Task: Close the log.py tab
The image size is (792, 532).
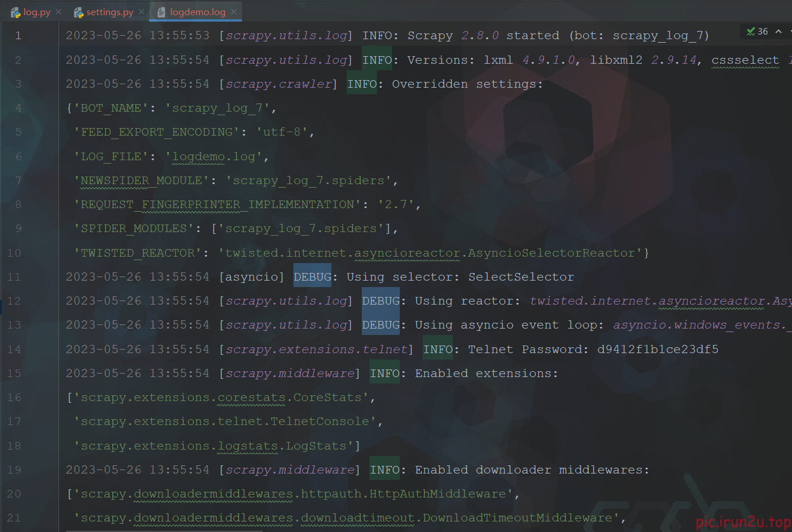Action: (58, 12)
